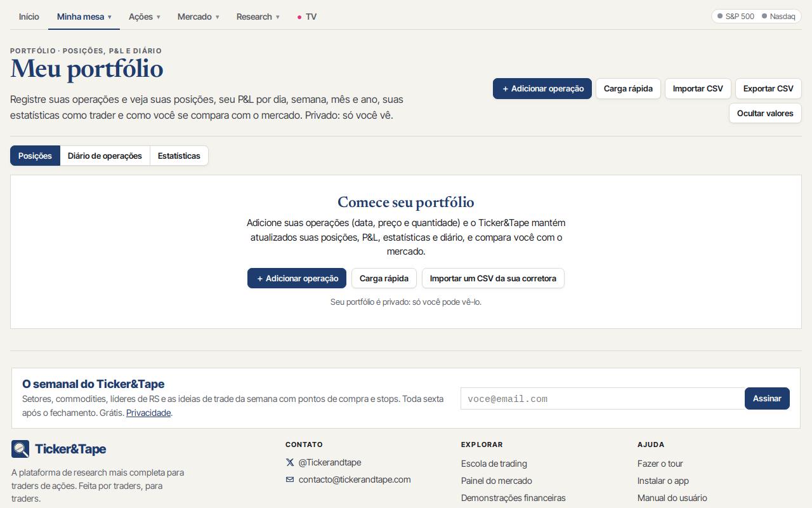Click the Ticker&Tape footer brand name
This screenshot has width=812, height=508.
(70, 449)
